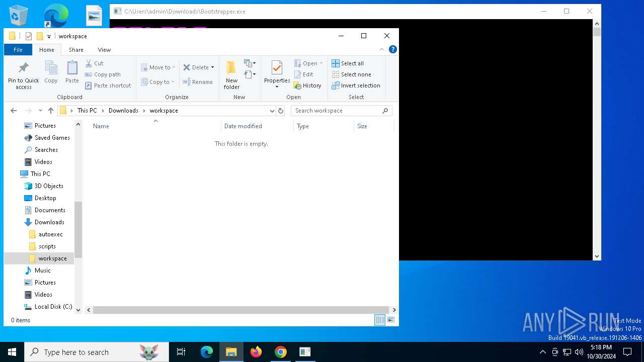Switch to the Share tab

coord(76,50)
